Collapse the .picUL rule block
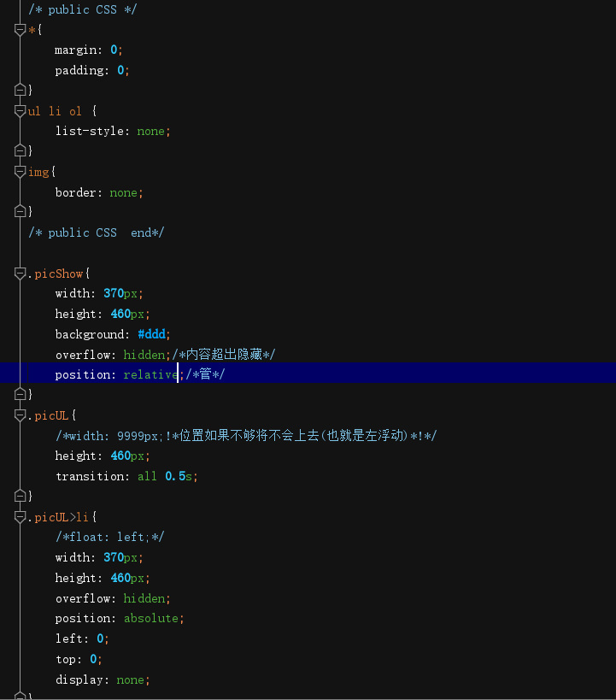The width and height of the screenshot is (616, 700). click(x=21, y=415)
